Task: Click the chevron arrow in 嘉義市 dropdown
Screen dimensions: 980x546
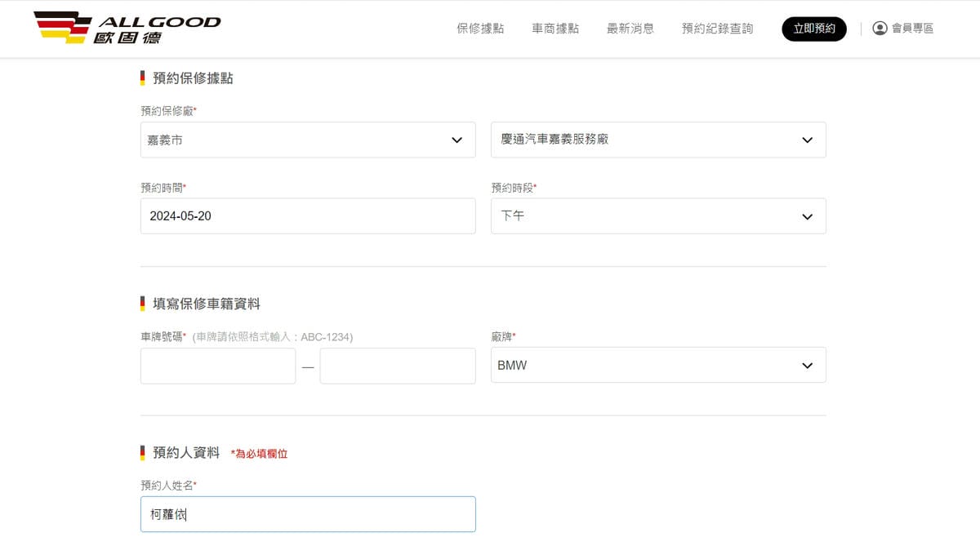Action: point(457,140)
